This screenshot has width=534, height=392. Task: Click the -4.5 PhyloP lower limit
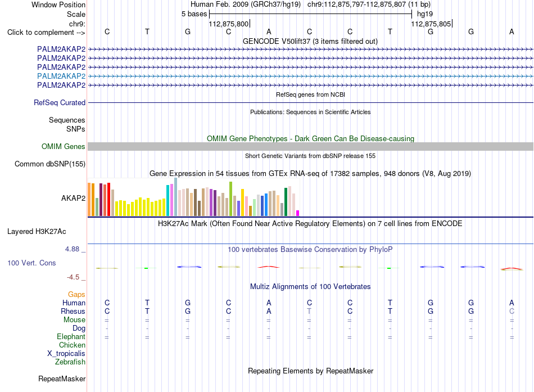(x=73, y=277)
